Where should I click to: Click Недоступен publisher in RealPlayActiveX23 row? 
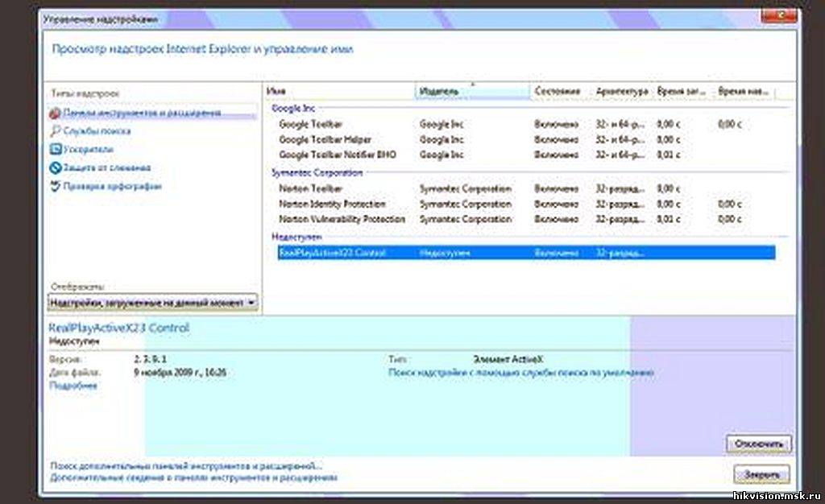[445, 253]
